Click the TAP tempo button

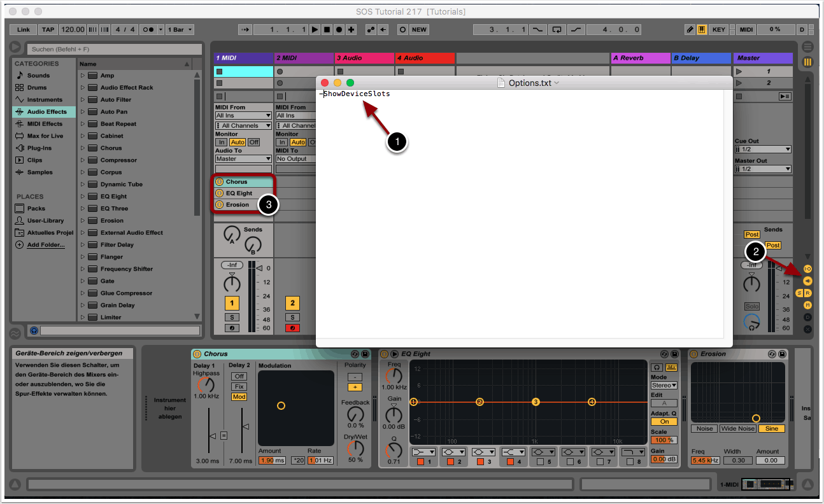coord(48,29)
